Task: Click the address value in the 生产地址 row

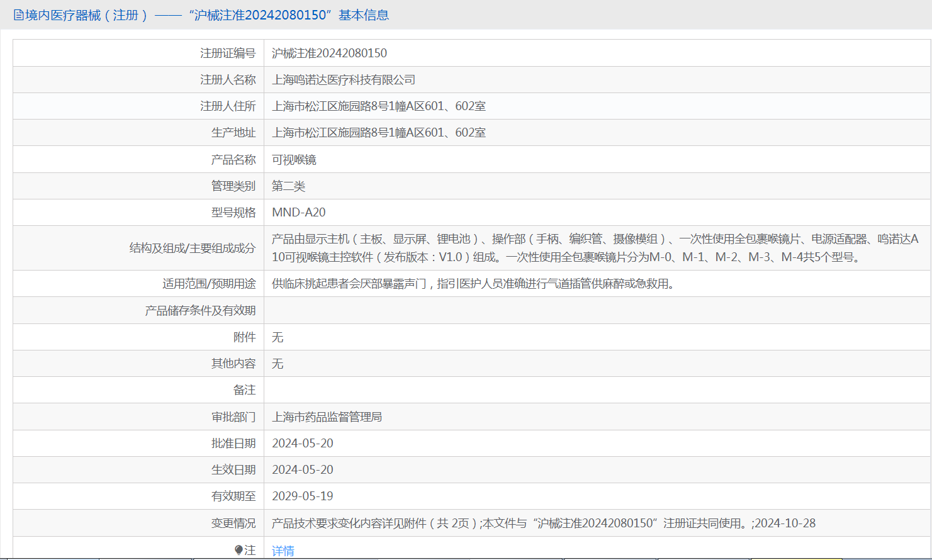Action: [379, 133]
